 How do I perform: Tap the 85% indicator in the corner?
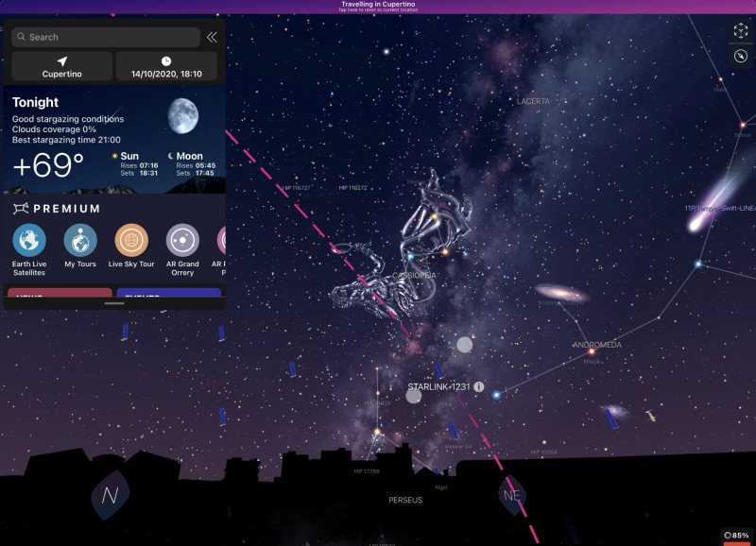(x=737, y=536)
